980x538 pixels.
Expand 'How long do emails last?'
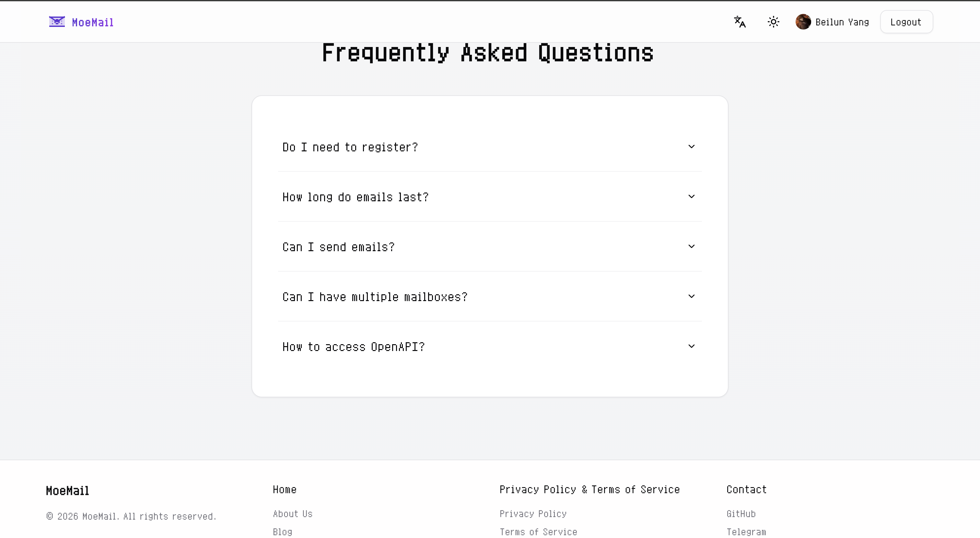490,197
